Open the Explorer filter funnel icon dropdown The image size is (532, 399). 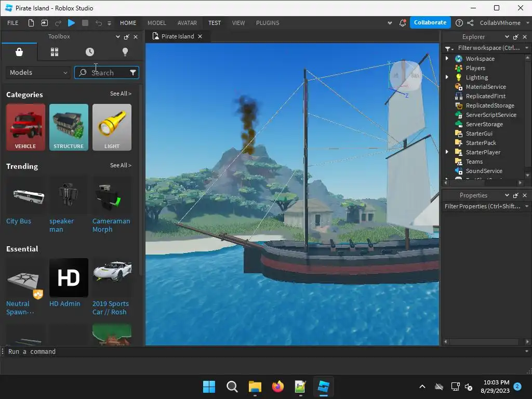click(449, 48)
